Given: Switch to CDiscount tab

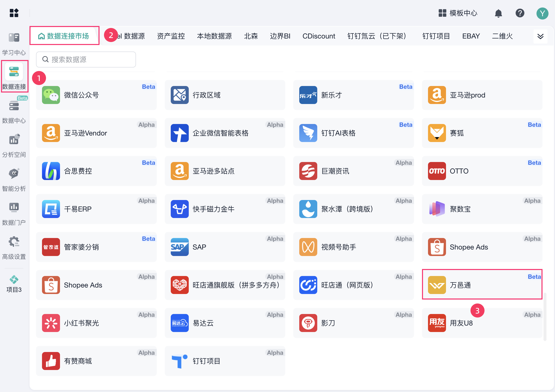Looking at the screenshot, I should coord(319,36).
